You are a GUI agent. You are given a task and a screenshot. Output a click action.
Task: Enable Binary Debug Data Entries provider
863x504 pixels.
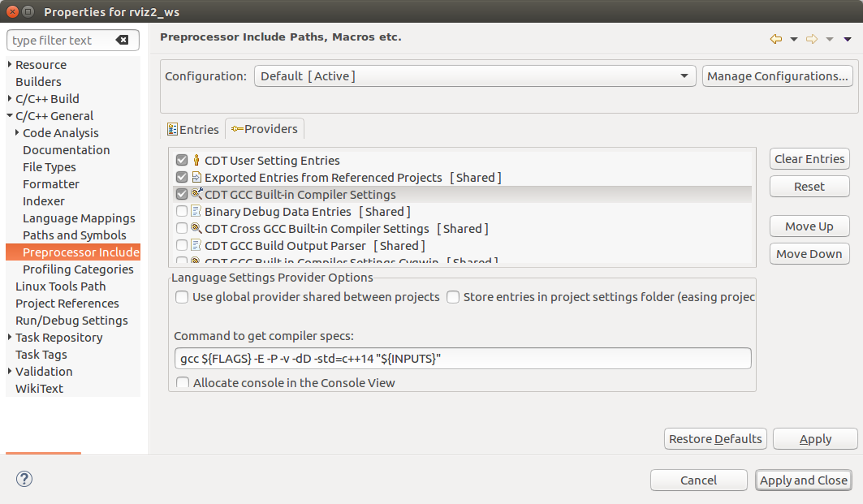[x=182, y=212]
